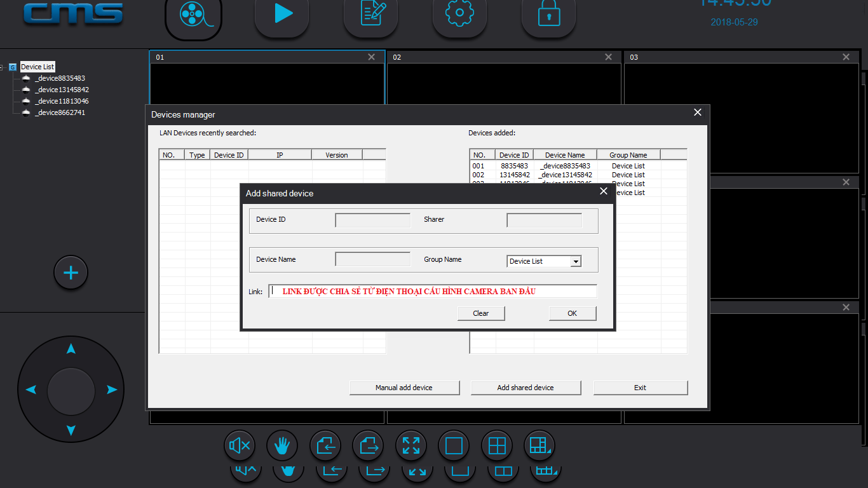
Task: Open the log notepad icon
Action: point(371,14)
